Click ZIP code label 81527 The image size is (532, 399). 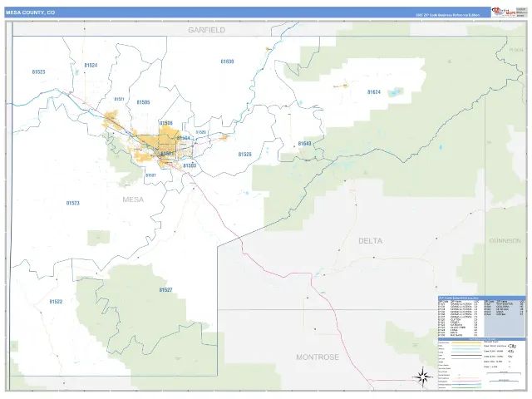pos(165,290)
